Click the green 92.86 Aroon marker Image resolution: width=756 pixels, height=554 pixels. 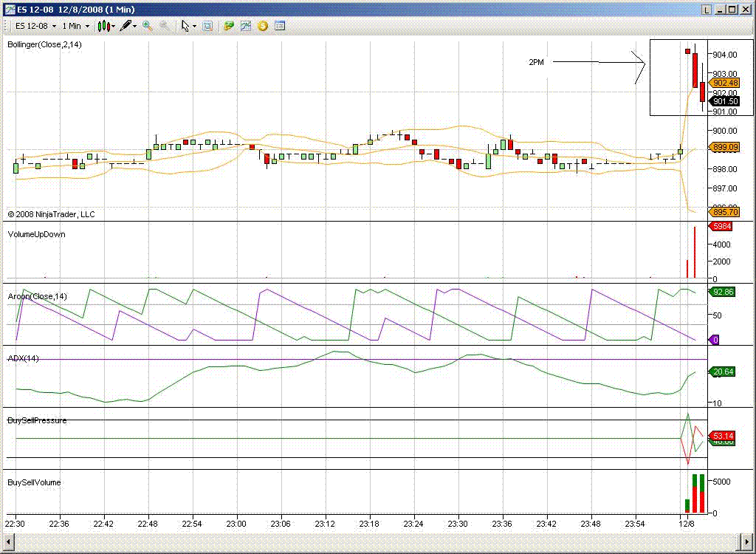coord(722,292)
